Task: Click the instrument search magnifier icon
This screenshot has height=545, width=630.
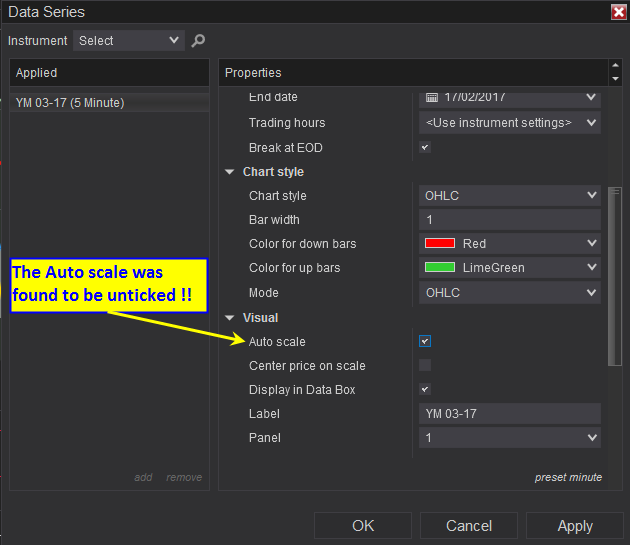Action: pyautogui.click(x=198, y=41)
